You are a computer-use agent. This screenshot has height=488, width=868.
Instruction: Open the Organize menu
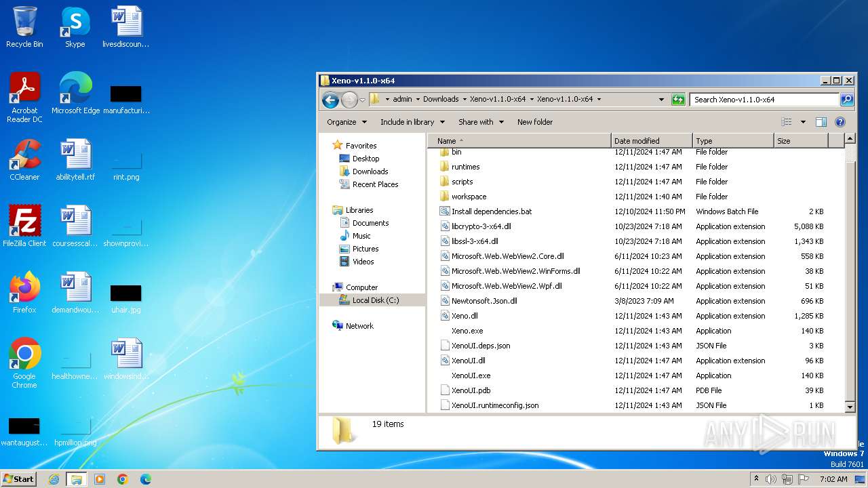click(x=347, y=122)
